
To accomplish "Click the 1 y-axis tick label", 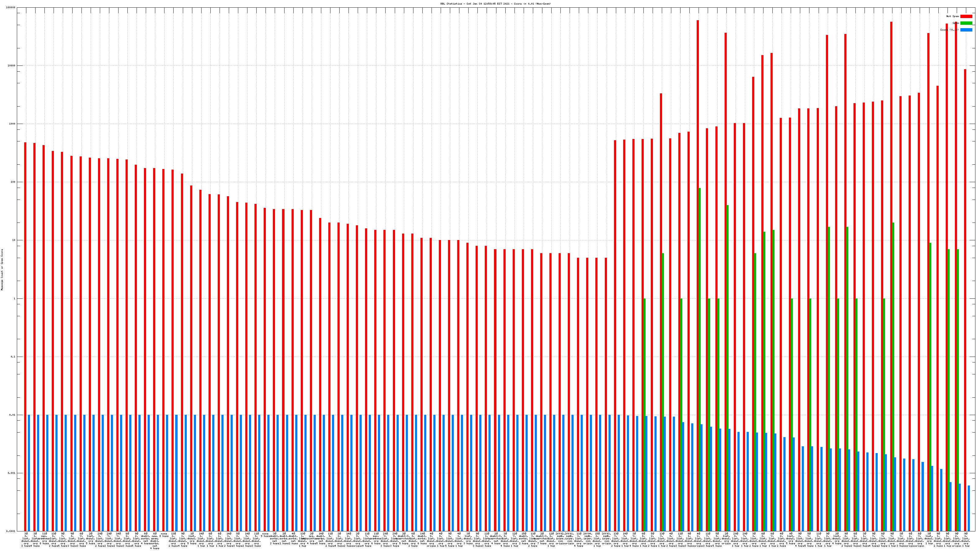I will pyautogui.click(x=14, y=299).
